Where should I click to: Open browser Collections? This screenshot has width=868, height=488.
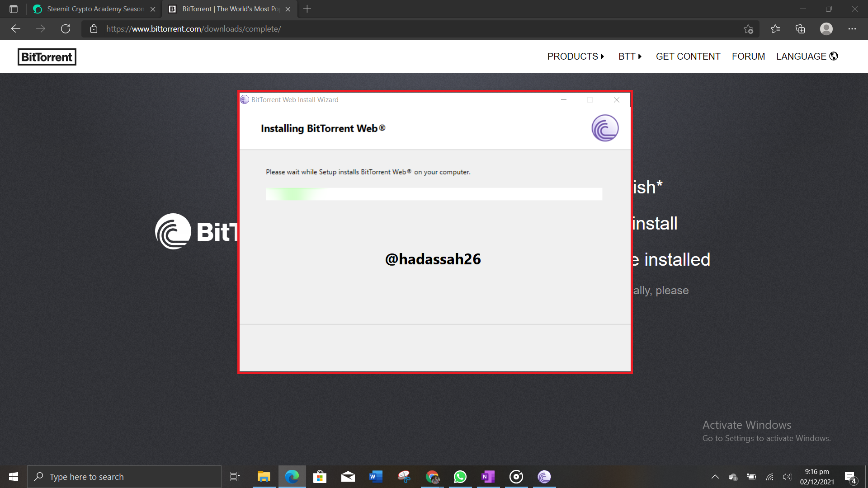tap(800, 29)
